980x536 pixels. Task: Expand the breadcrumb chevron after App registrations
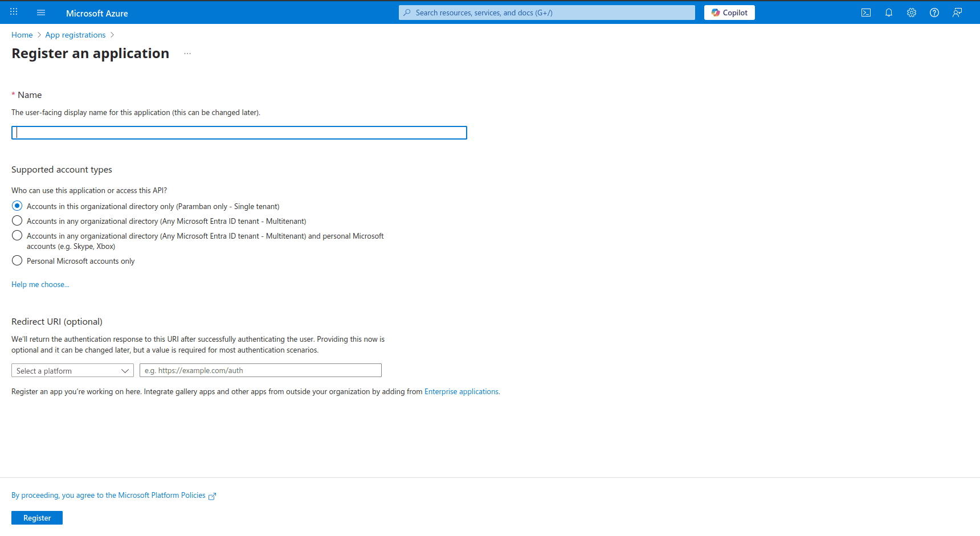pyautogui.click(x=112, y=35)
